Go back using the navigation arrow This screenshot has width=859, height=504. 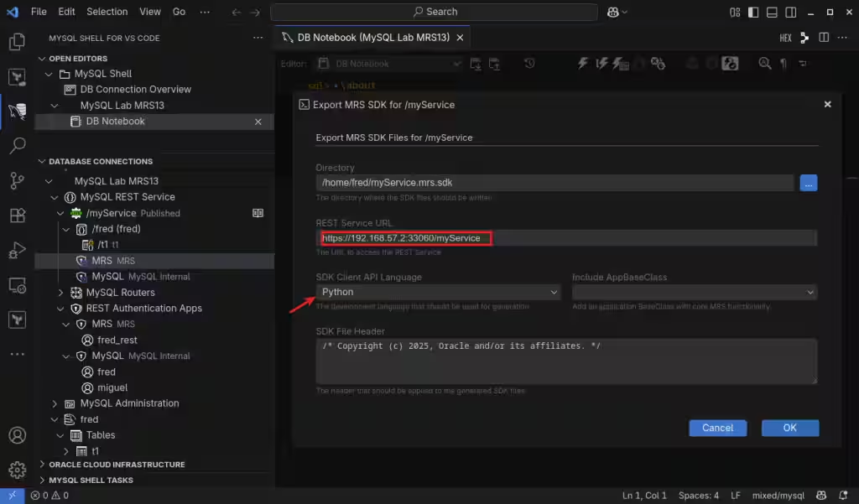236,12
